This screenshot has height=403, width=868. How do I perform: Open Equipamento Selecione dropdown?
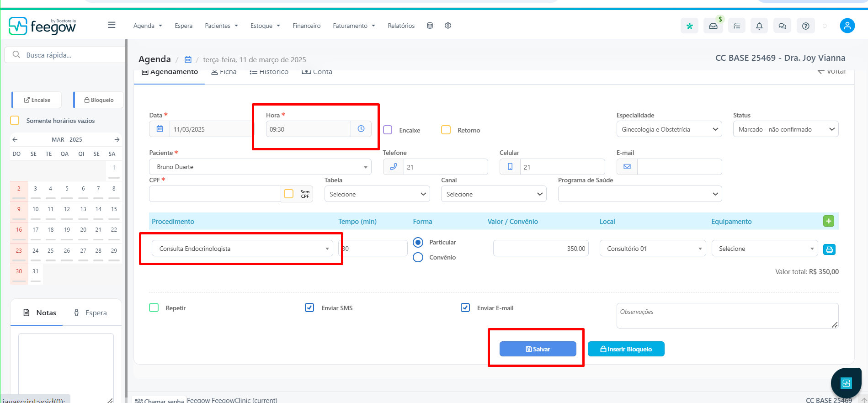pyautogui.click(x=765, y=249)
